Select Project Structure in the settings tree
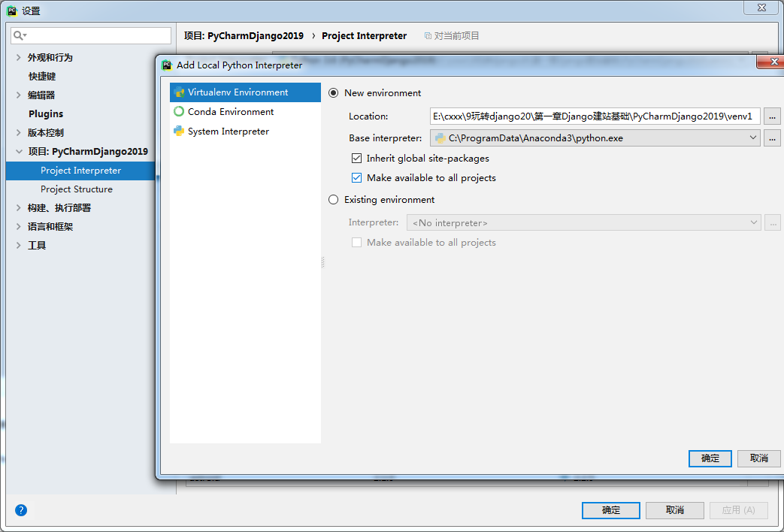 tap(77, 189)
